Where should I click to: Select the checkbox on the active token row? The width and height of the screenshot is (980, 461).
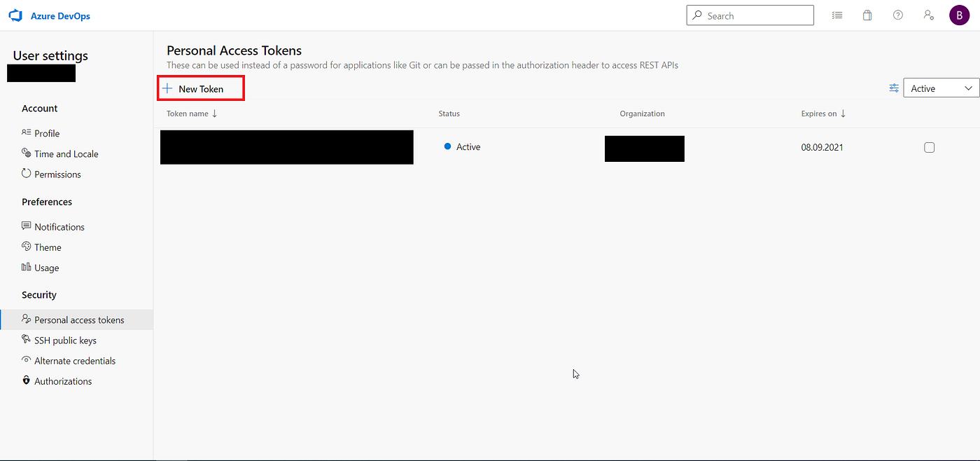tap(929, 147)
